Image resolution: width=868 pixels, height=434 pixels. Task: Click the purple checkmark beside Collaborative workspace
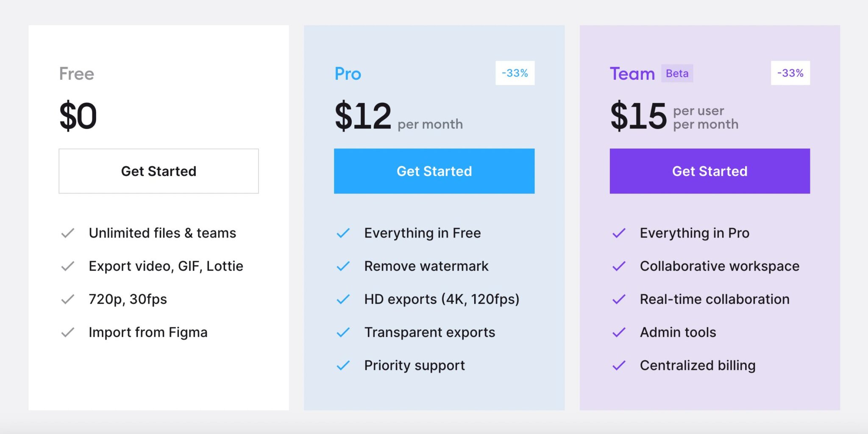point(619,266)
